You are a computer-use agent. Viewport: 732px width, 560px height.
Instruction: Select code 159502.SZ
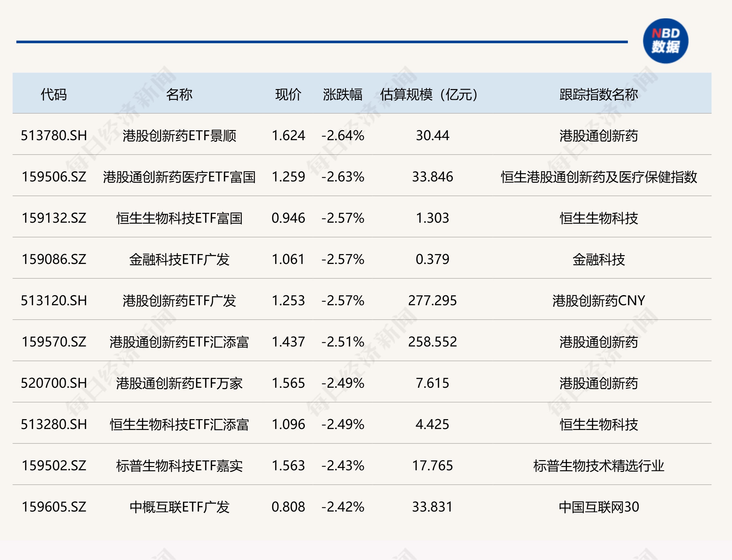54,466
